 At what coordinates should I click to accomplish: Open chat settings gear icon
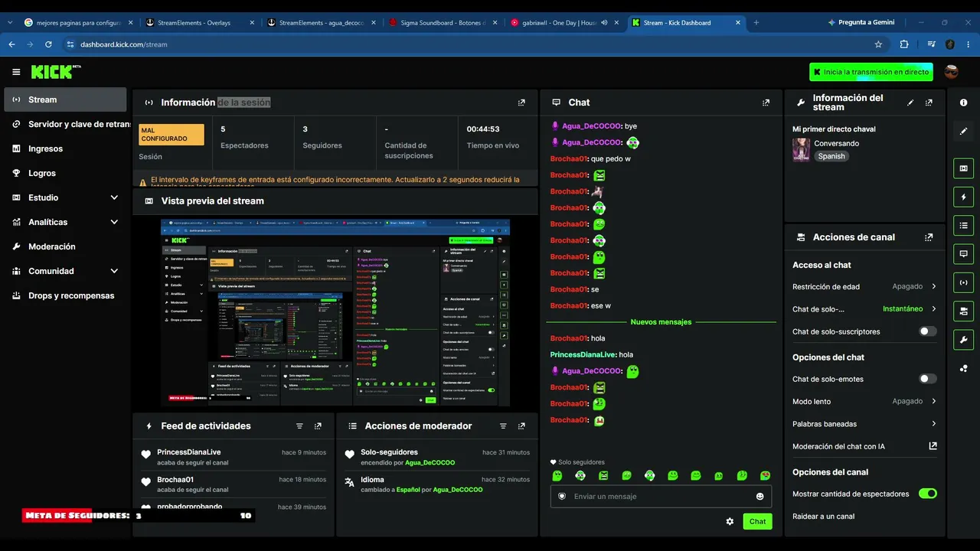[x=730, y=521]
